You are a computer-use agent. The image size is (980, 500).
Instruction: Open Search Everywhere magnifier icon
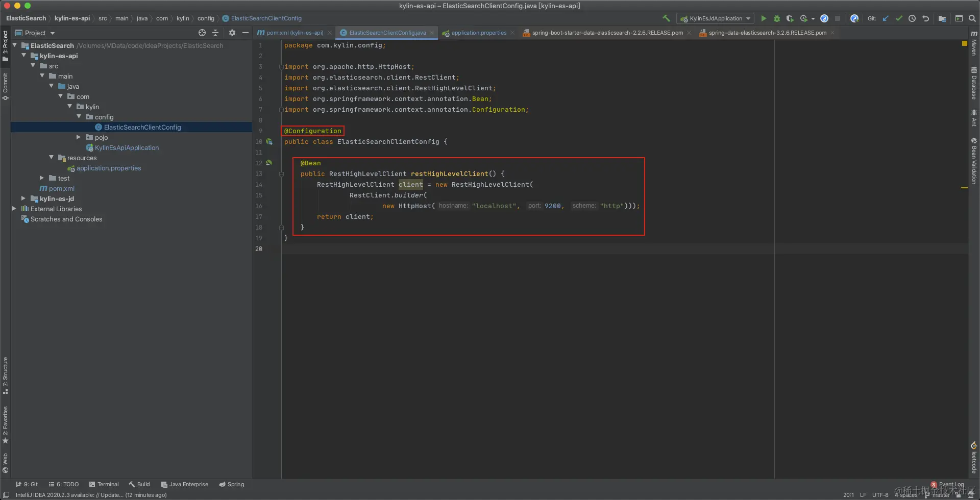pyautogui.click(x=972, y=18)
